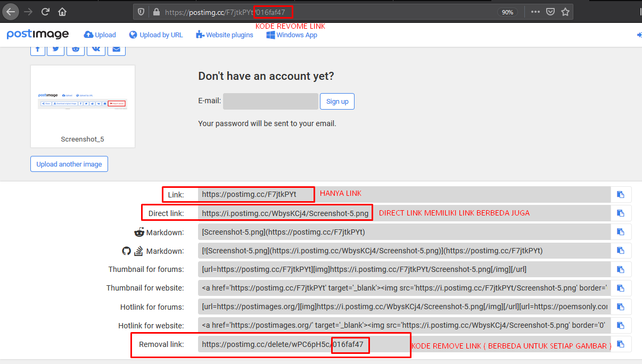642x364 pixels.
Task: Click Upload another image
Action: pyautogui.click(x=69, y=164)
